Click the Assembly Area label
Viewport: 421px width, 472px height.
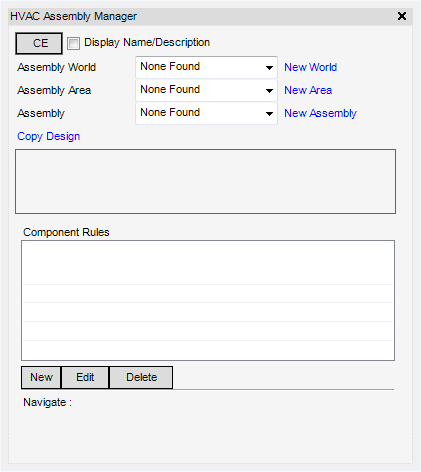click(54, 90)
